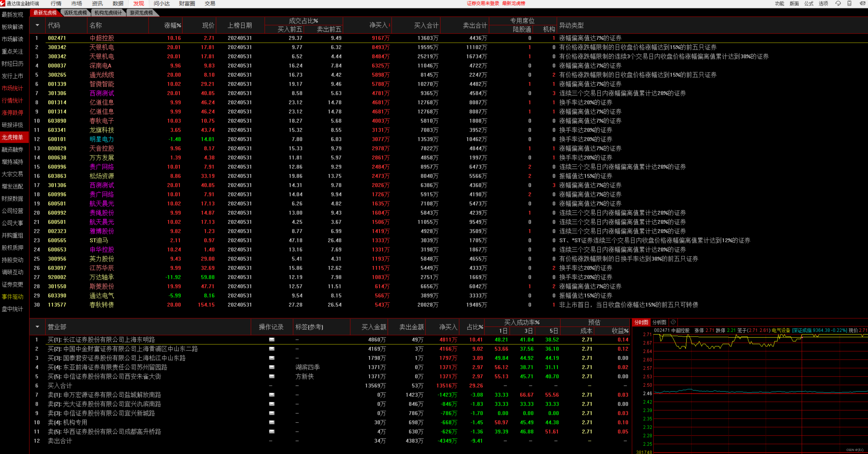Viewport: 868px width, 454px height.
Task: Open the customer service headset icon
Action: coord(838,3)
